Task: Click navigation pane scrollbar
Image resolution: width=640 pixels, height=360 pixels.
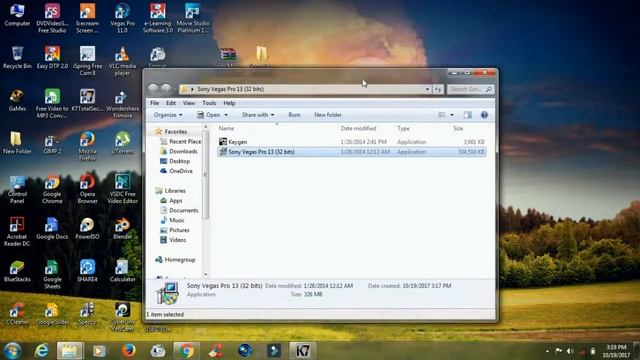Action: [206, 175]
